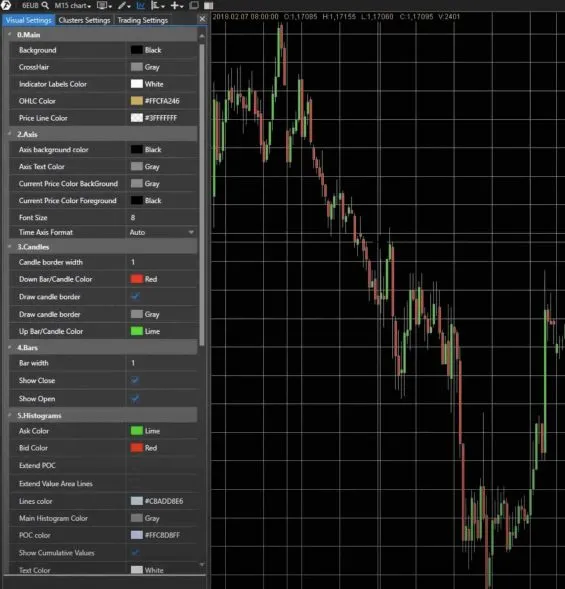The height and width of the screenshot is (589, 565).
Task: Click the application logo icon
Action: coord(6,5)
